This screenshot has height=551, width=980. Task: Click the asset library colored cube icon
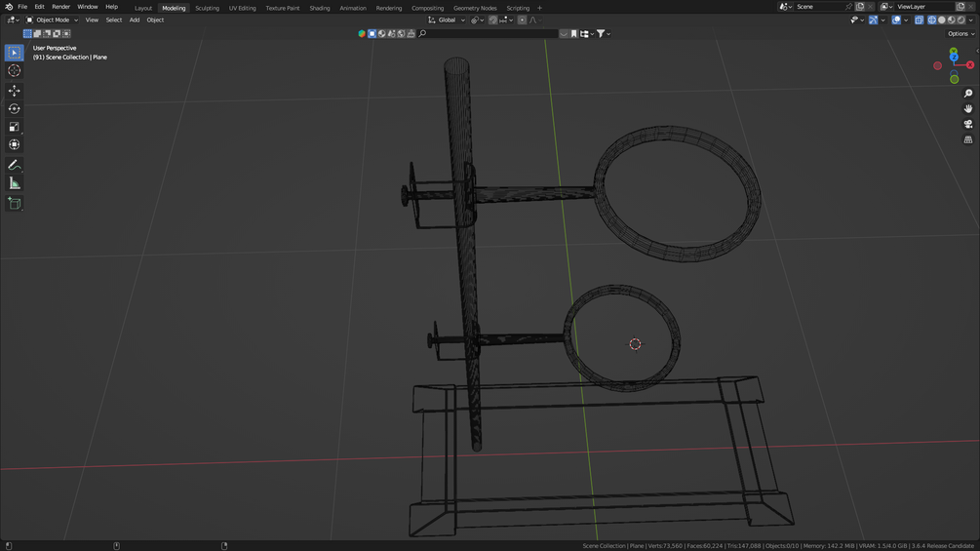(362, 34)
